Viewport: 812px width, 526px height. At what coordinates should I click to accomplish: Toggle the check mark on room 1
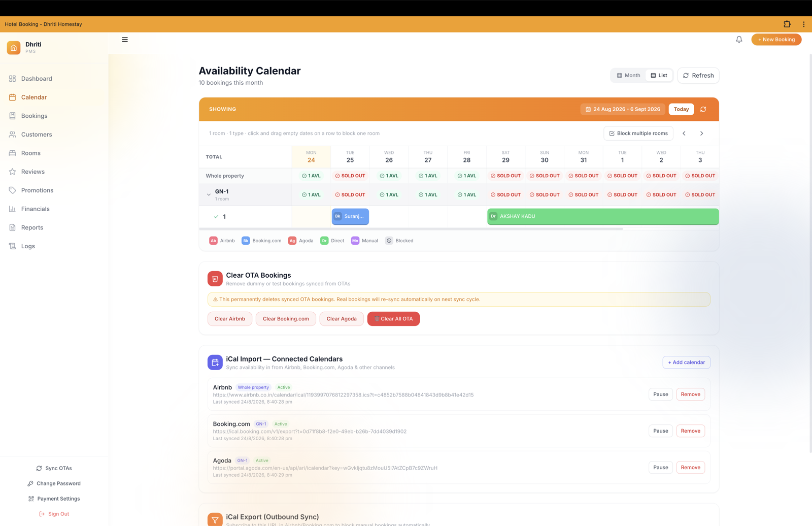click(216, 217)
